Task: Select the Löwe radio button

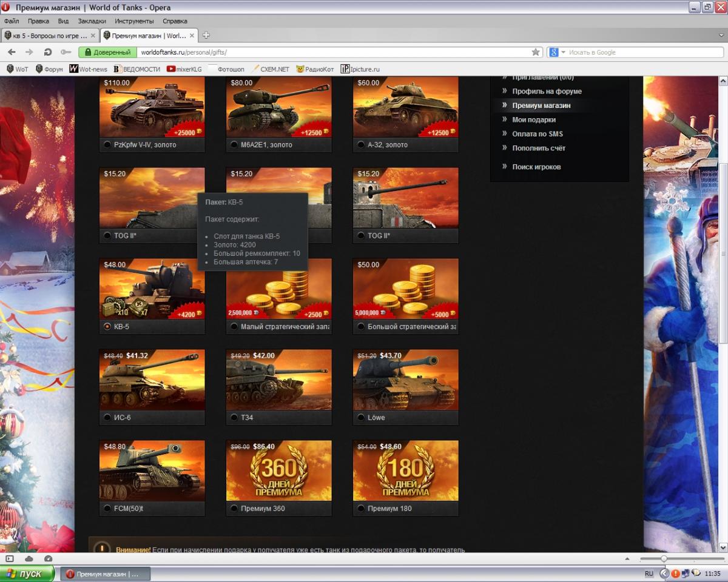Action: coord(362,418)
